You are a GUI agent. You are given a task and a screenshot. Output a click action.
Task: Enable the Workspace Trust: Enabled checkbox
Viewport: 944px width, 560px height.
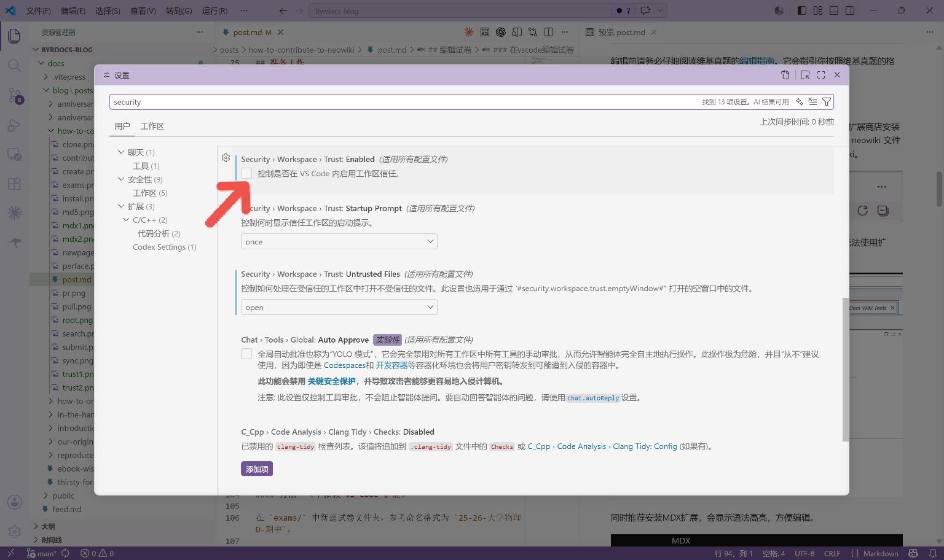[246, 173]
